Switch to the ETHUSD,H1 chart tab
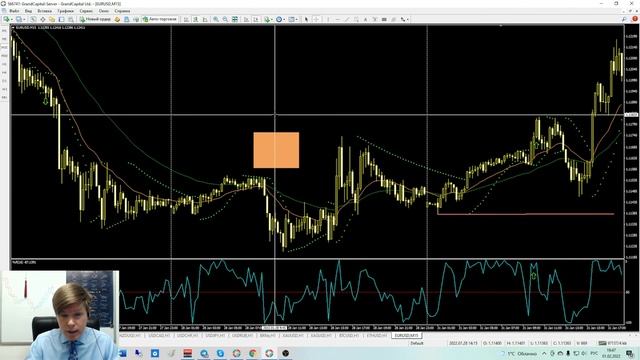The width and height of the screenshot is (640, 360). (376, 336)
